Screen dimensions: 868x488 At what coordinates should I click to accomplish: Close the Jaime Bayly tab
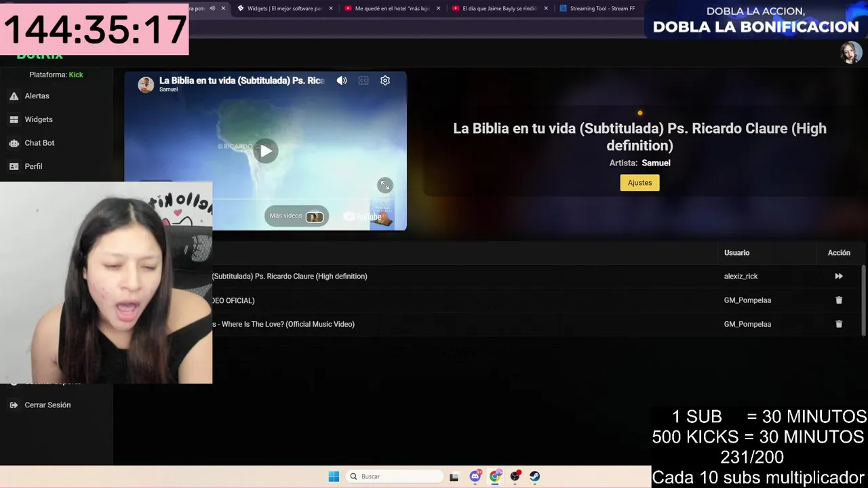pos(546,9)
